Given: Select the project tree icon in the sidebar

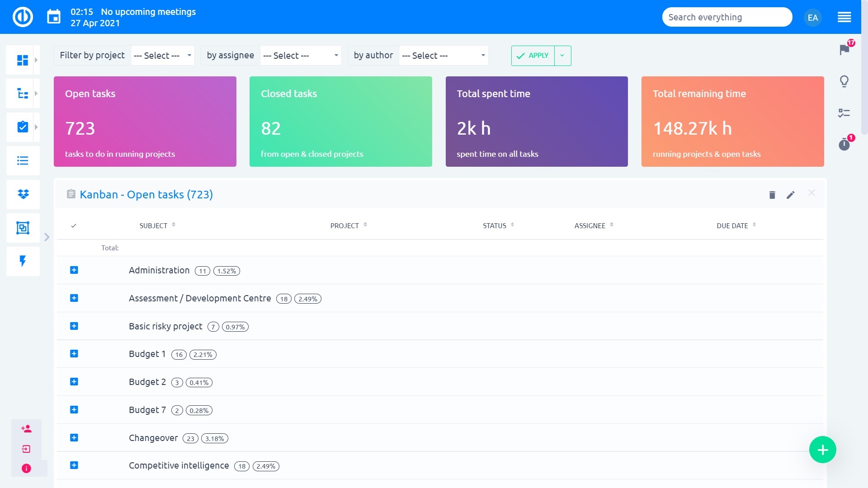Looking at the screenshot, I should tap(23, 93).
